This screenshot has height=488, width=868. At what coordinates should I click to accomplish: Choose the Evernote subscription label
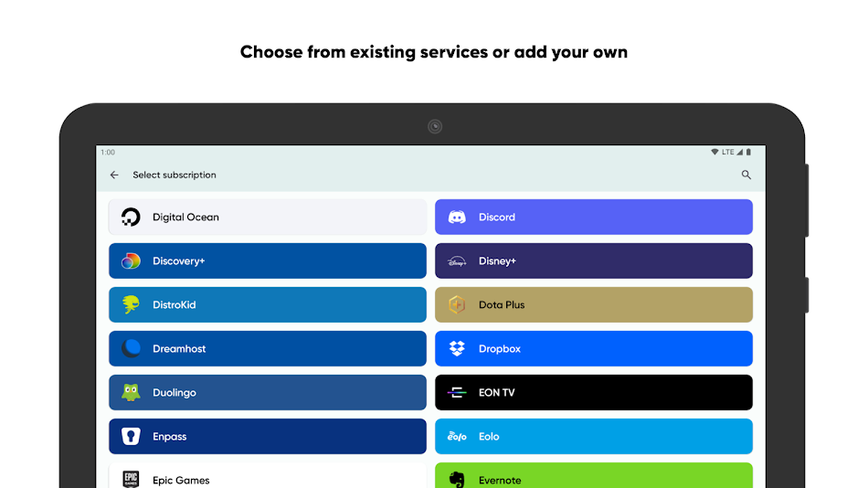500,481
